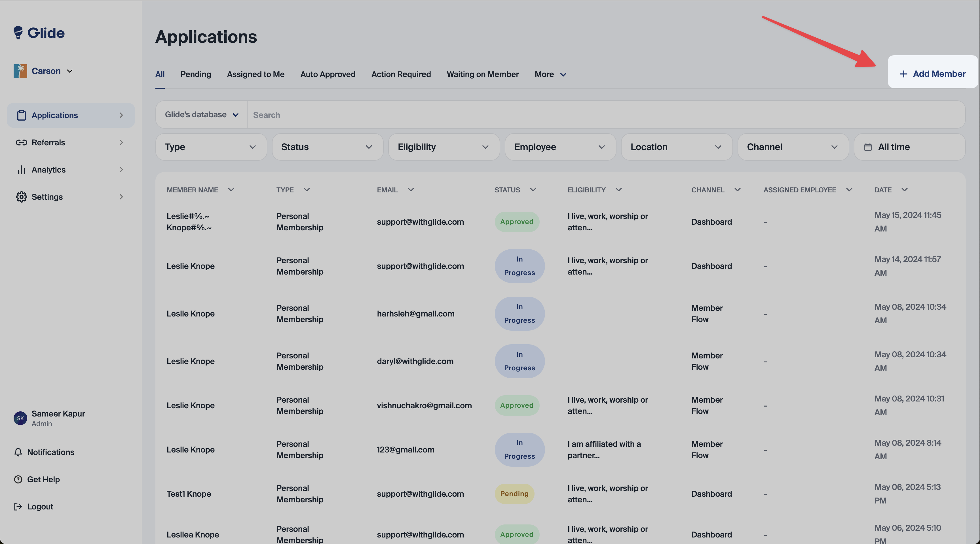
Task: Open the Eligibility filter dropdown
Action: 443,147
